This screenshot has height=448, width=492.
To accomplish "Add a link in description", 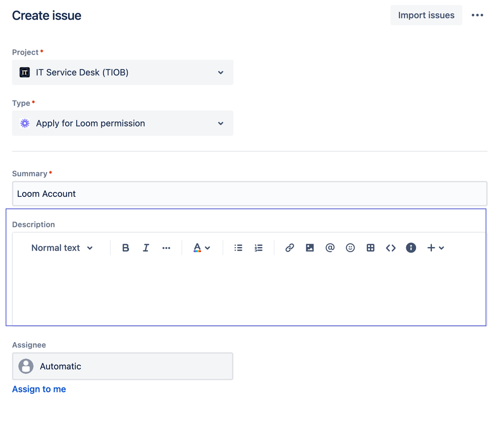I will [x=290, y=248].
